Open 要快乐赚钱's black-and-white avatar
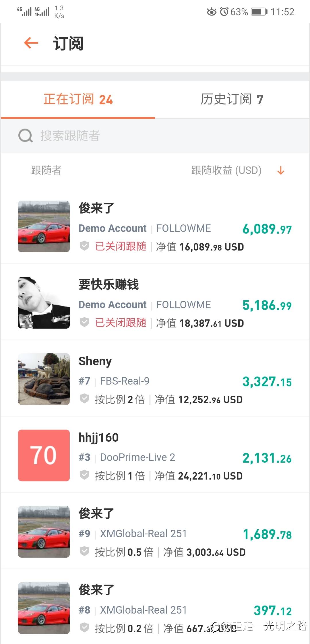Viewport: 310px width, 644px height. 44,303
